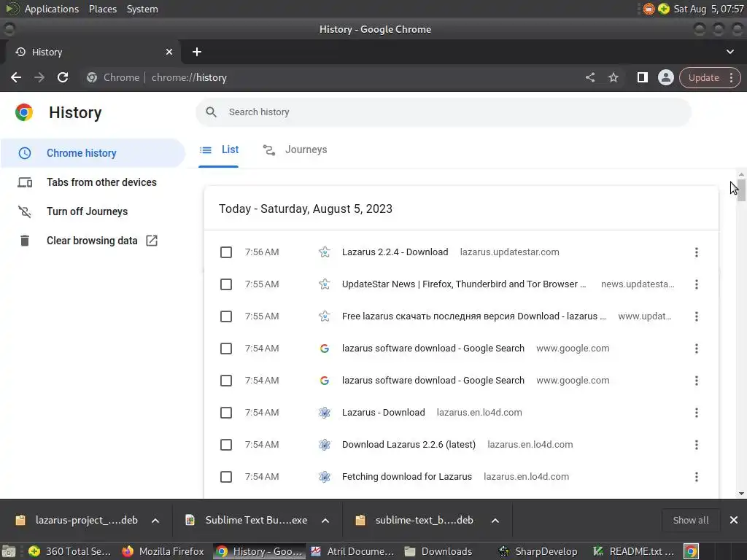
Task: Click the scrollbar down arrow
Action: [x=741, y=494]
